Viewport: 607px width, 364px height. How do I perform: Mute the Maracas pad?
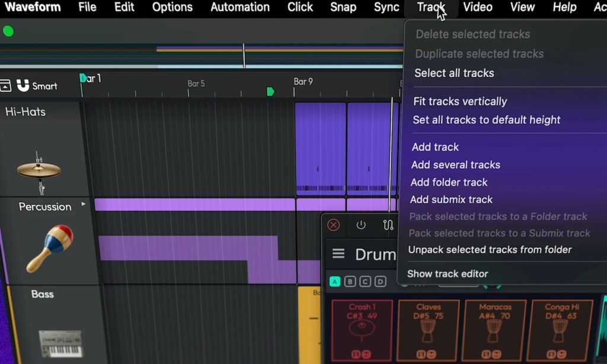[497, 354]
